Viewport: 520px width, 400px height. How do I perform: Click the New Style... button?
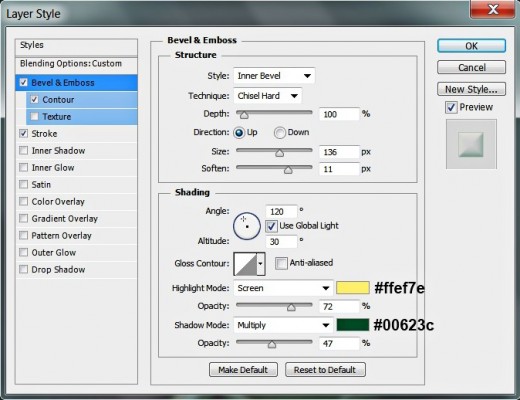click(x=471, y=89)
